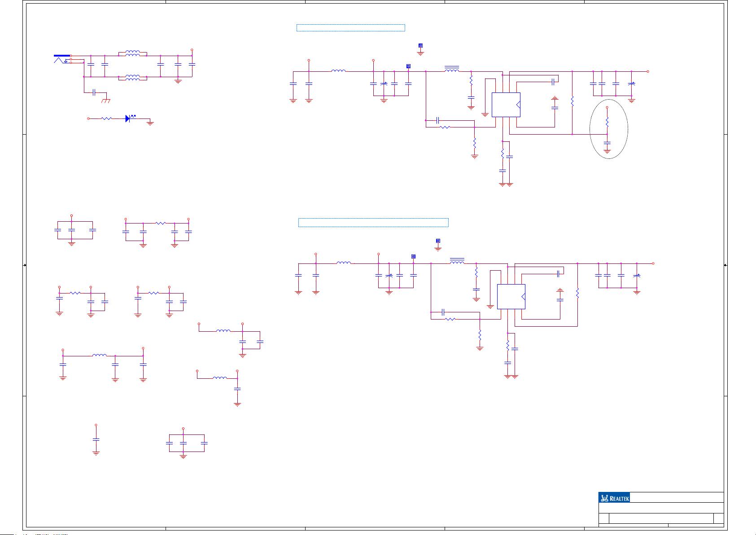Screen dimensions: 756x535
Task: Select the lower regulator IC block
Action: (x=511, y=296)
